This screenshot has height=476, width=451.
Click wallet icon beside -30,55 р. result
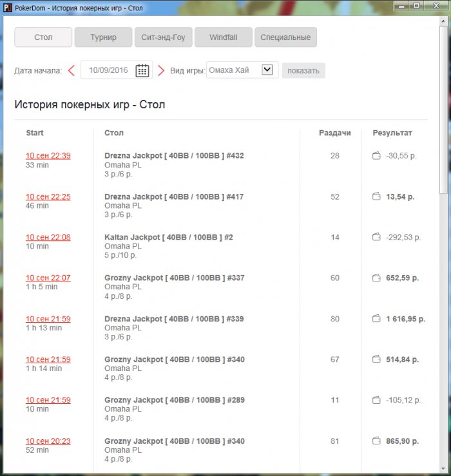click(x=376, y=156)
